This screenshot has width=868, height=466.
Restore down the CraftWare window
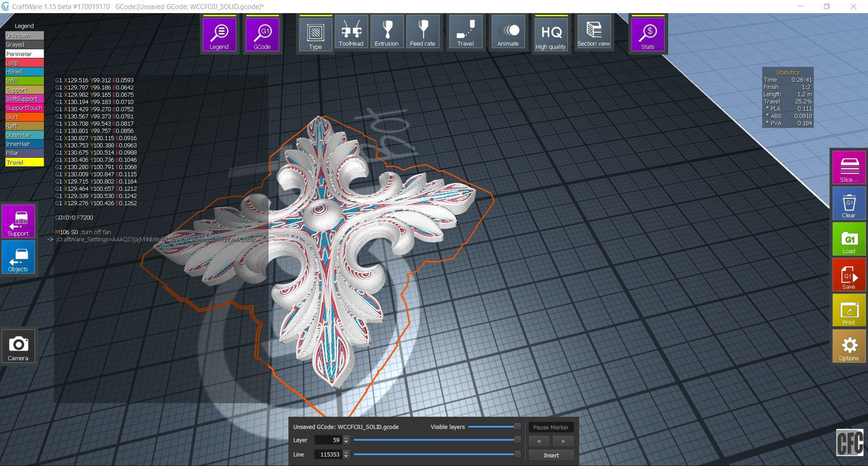(x=827, y=6)
